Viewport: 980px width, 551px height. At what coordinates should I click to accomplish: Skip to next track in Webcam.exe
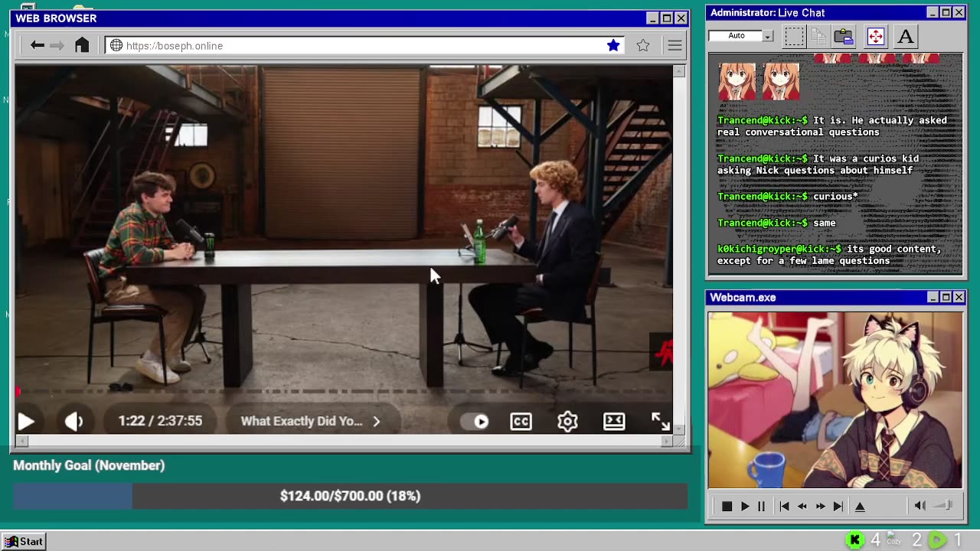838,506
